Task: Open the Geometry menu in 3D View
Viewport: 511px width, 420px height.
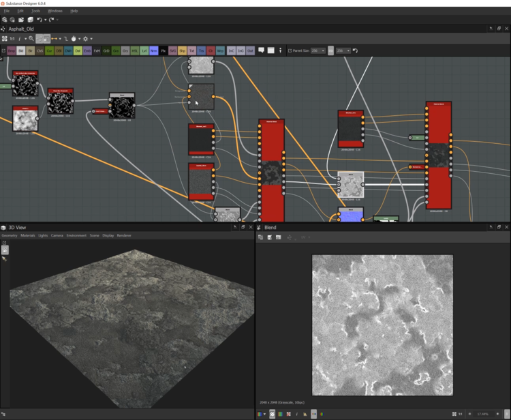Action: (9, 235)
